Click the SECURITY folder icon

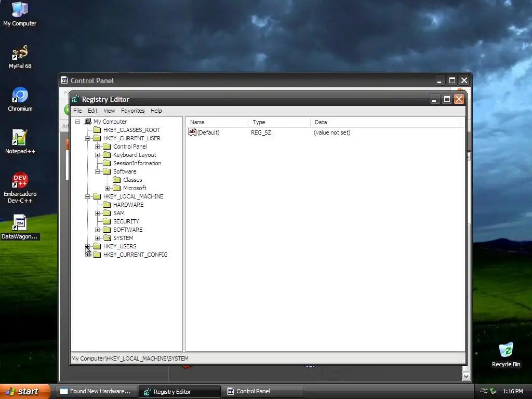point(107,221)
